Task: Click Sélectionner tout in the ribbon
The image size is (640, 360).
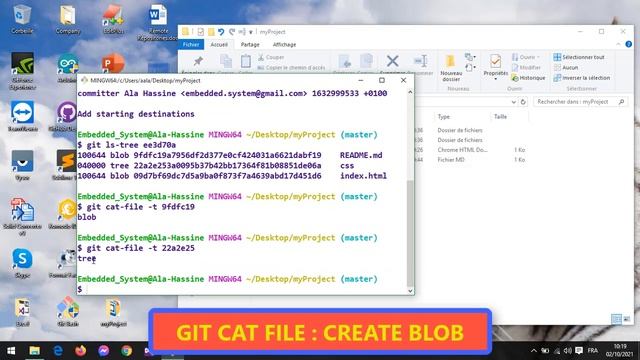Action: point(579,57)
